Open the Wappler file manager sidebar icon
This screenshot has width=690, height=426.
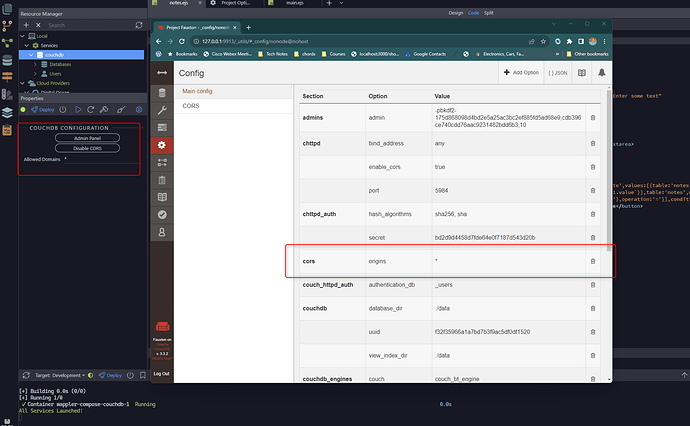point(7,9)
